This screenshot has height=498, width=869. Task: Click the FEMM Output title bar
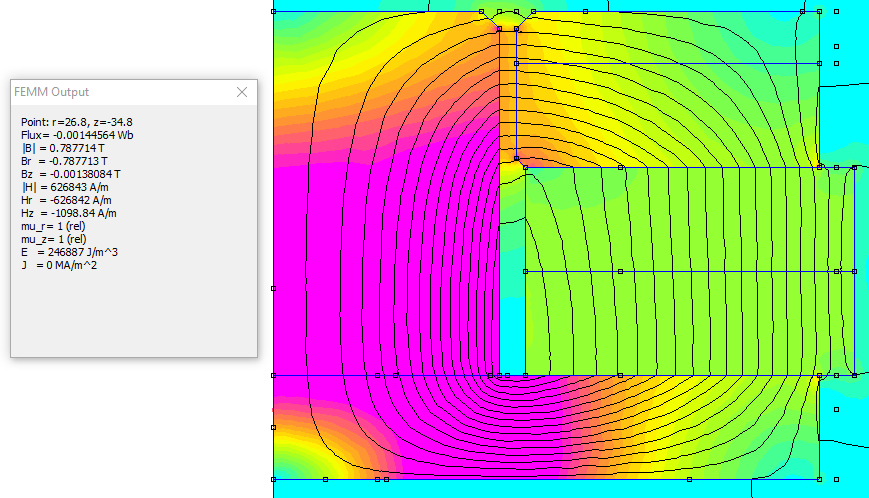pyautogui.click(x=134, y=92)
